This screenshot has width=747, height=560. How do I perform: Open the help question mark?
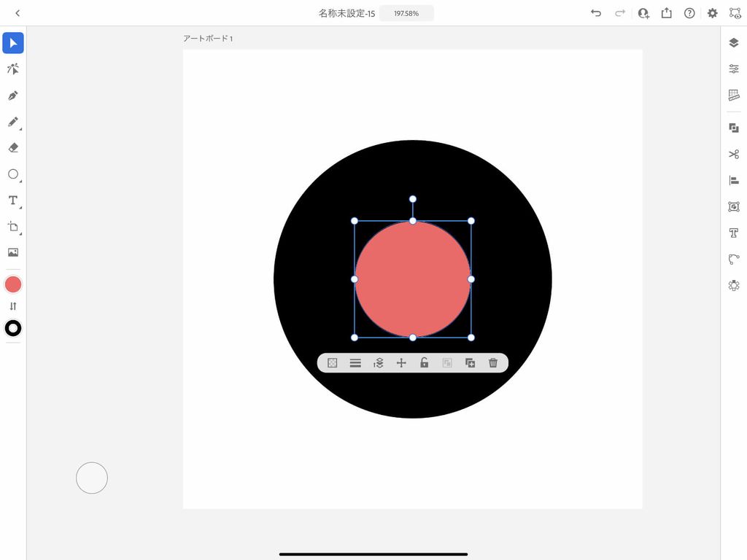point(689,13)
